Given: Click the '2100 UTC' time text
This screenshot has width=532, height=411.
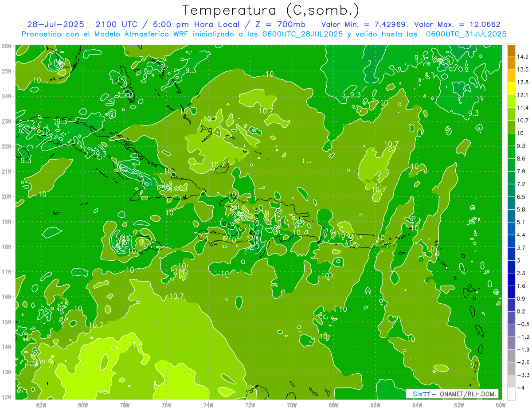Looking at the screenshot, I should (x=117, y=24).
